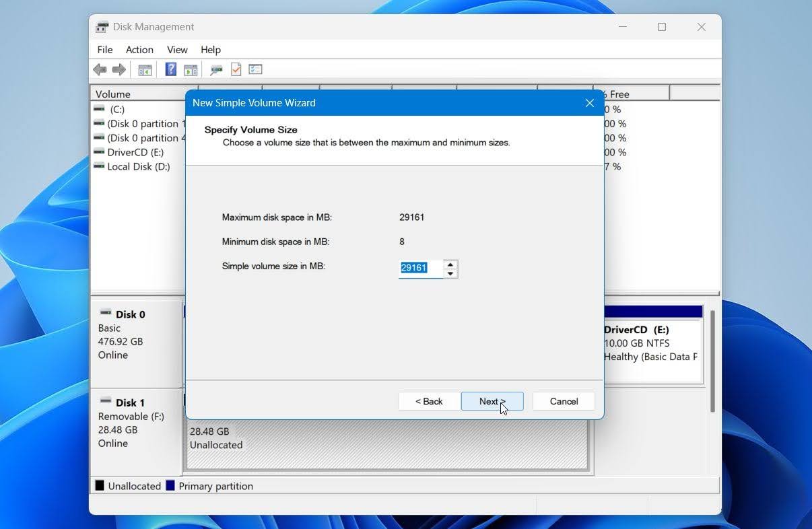Cancel the New Simple Volume Wizard
812x529 pixels.
tap(564, 401)
